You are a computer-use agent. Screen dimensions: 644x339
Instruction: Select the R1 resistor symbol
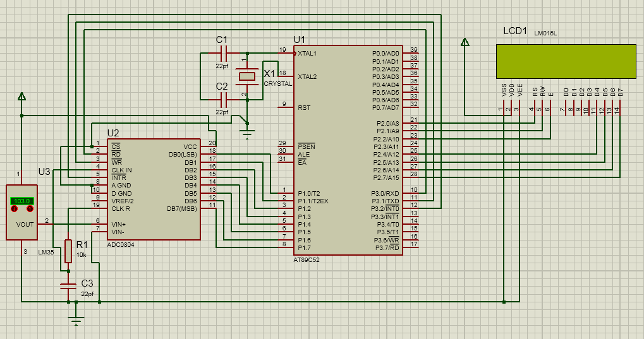pos(68,251)
